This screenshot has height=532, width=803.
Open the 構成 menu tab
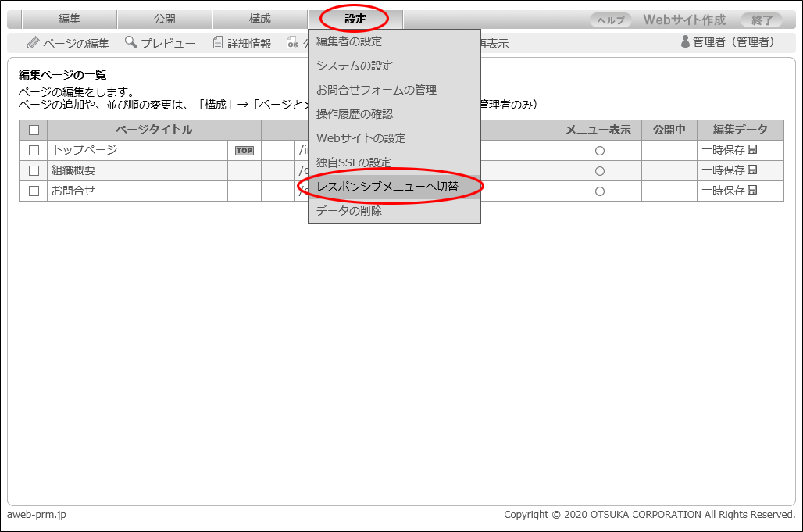click(x=259, y=19)
